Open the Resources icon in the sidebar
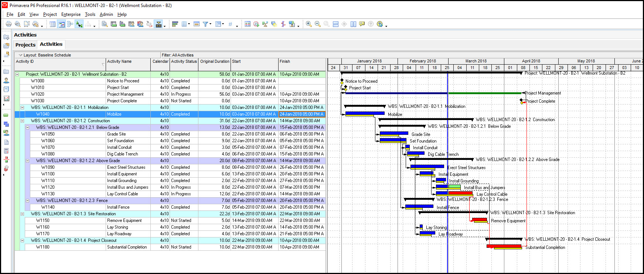Viewport: 644px width, 274px height. [6, 80]
